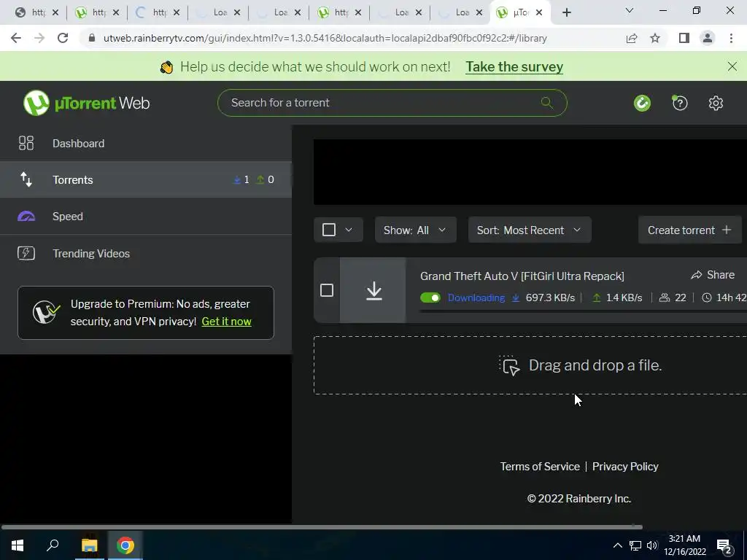The width and height of the screenshot is (747, 560).
Task: Open the Show: All filter dropdown
Action: [x=415, y=230]
